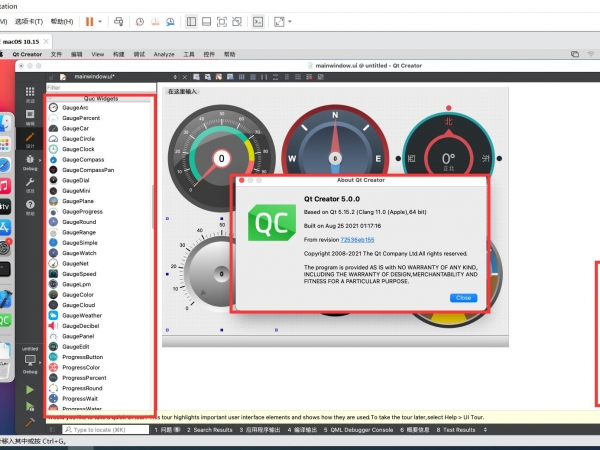
Task: Open the untitled Debug kit selector
Action: tap(29, 360)
